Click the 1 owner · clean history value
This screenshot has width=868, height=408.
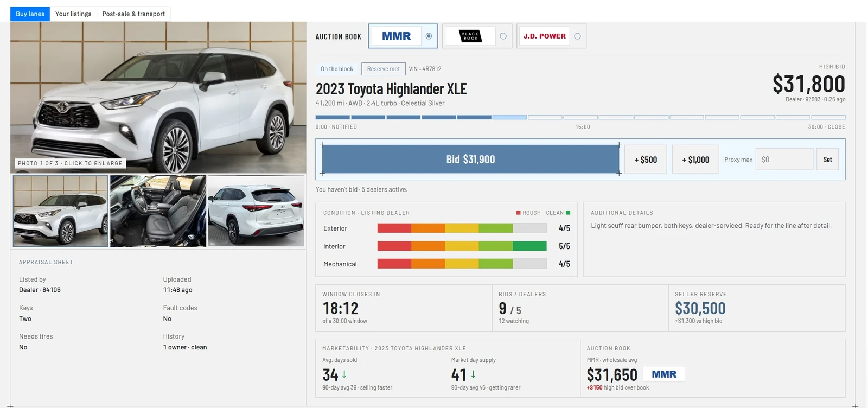click(185, 347)
